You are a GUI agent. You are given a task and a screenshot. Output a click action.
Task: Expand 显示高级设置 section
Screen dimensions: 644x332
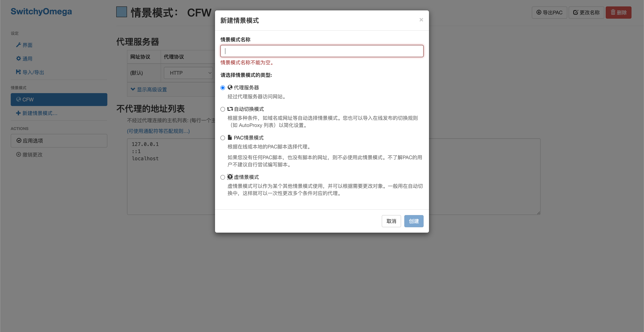[149, 89]
